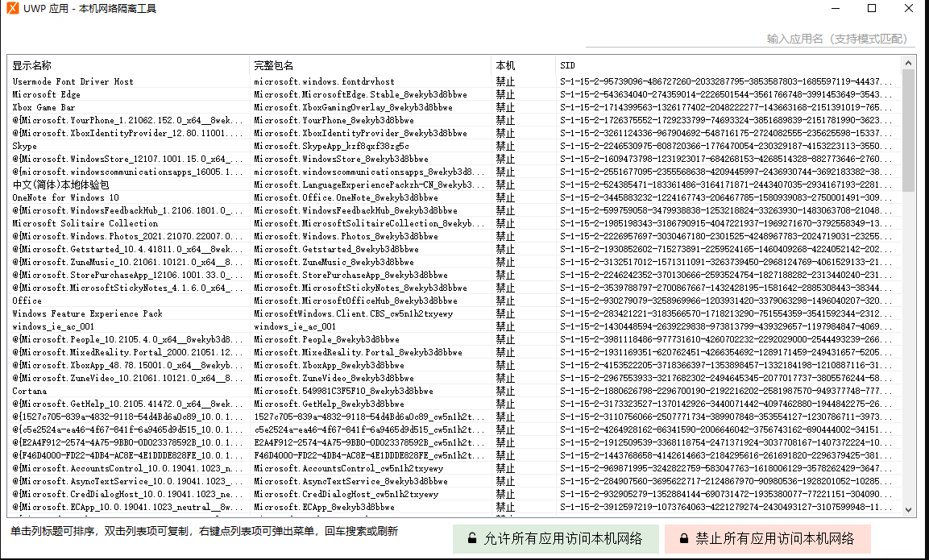Click SID starting S-1-15-2-2246530975
This screenshot has width=929, height=560.
(x=726, y=146)
